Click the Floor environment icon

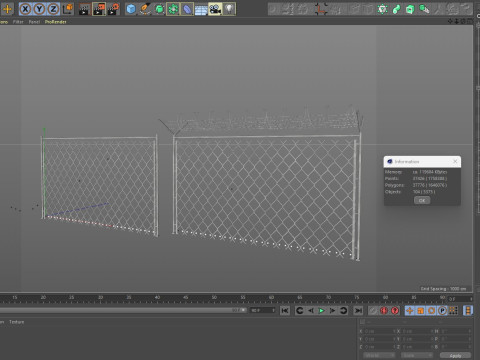point(201,9)
